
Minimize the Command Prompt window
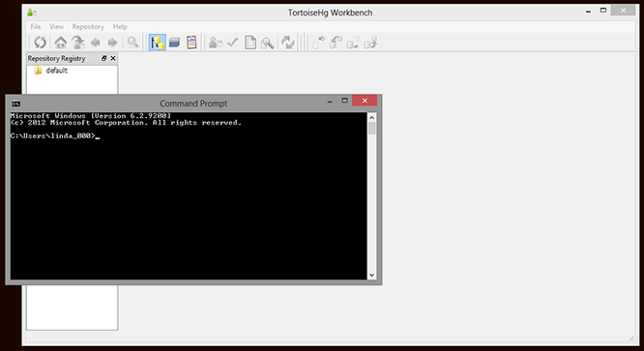[x=330, y=101]
